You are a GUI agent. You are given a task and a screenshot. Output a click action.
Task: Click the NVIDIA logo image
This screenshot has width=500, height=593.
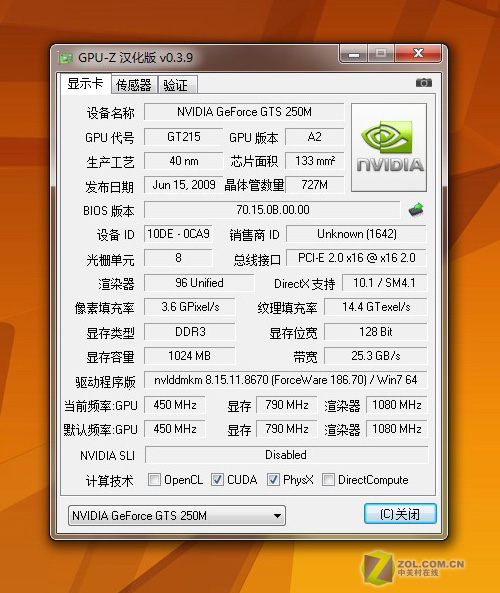click(x=389, y=147)
